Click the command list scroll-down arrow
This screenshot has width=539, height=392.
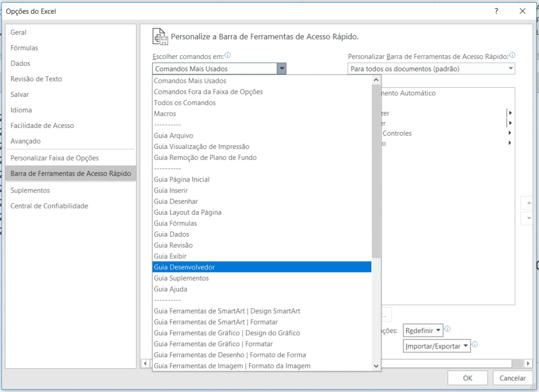pos(376,365)
